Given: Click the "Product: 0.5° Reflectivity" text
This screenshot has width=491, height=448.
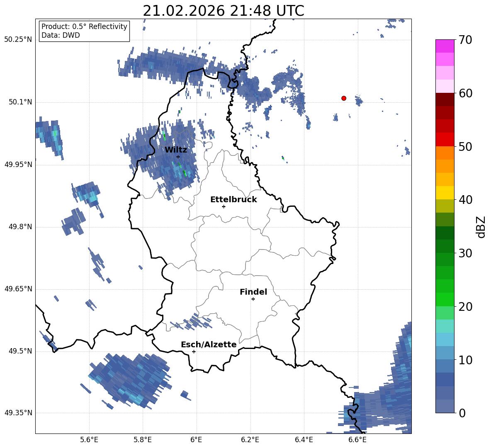Looking at the screenshot, I should click(x=84, y=26).
